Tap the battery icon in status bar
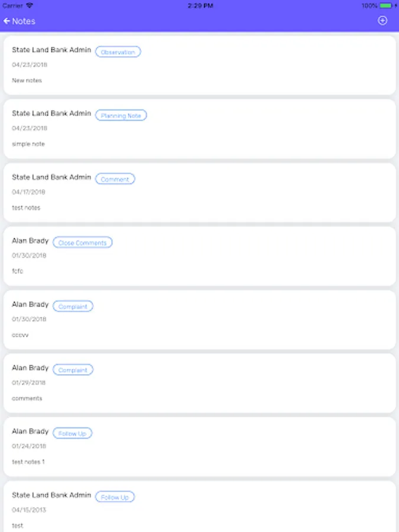399x532 pixels. click(x=387, y=5)
